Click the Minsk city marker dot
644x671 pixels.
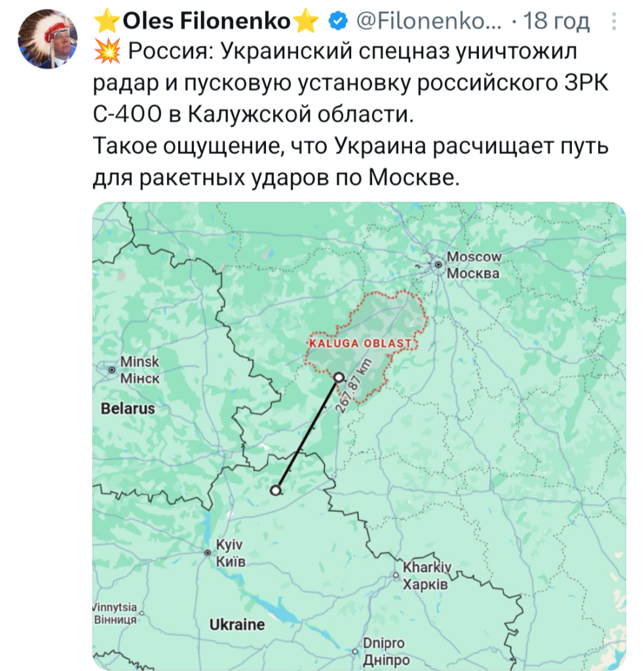[x=112, y=370]
